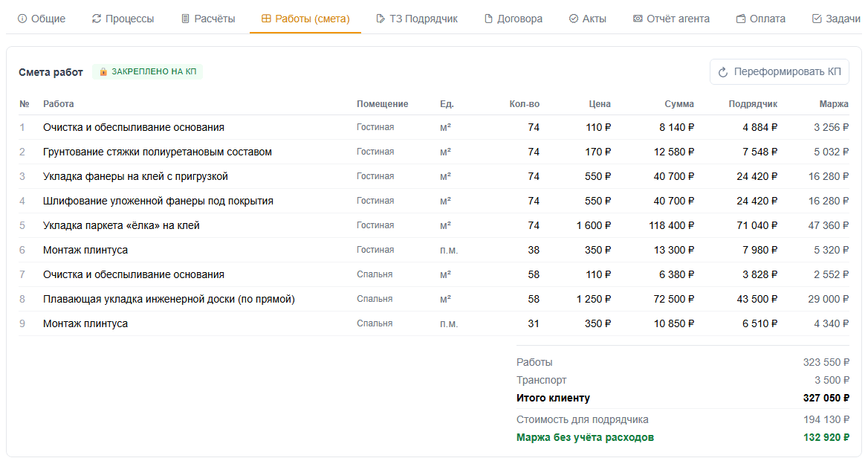The width and height of the screenshot is (868, 458).
Task: Switch to the Процессы tab
Action: (x=123, y=19)
